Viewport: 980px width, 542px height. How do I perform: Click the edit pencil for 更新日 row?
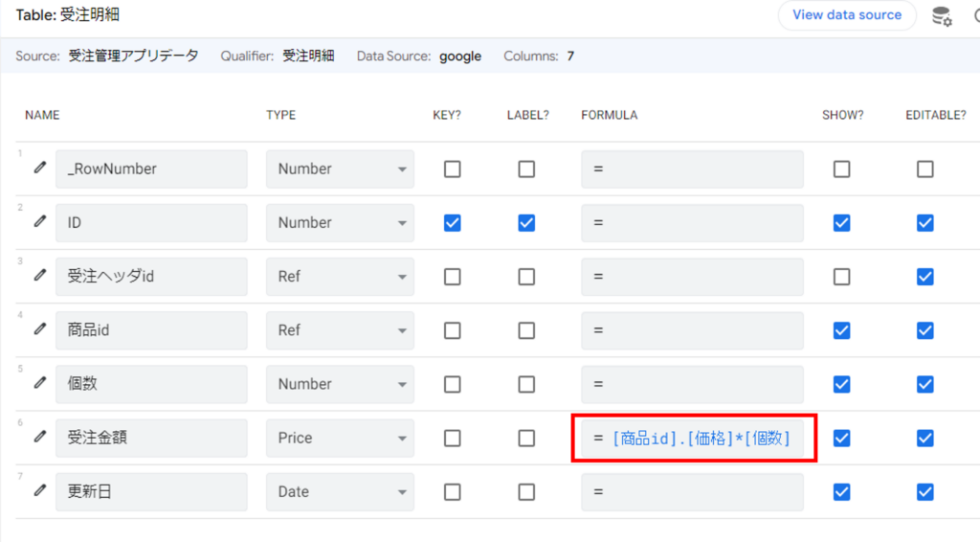tap(39, 490)
